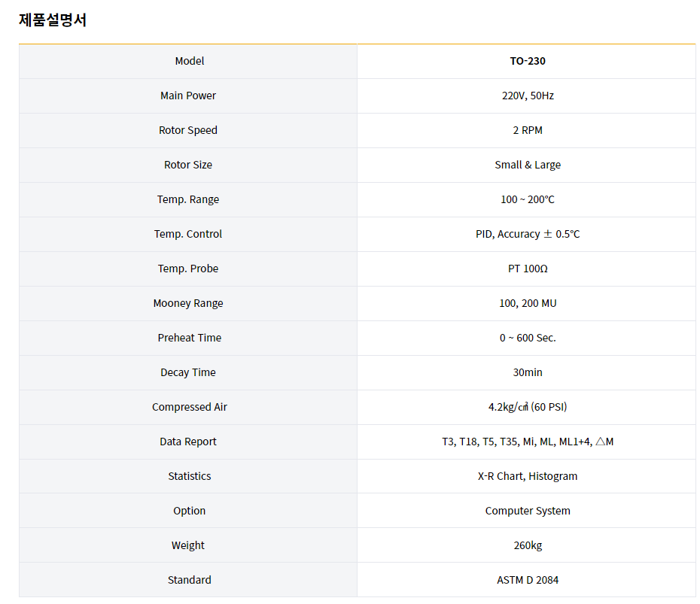Click the Small & Large rotor size value
The height and width of the screenshot is (604, 700).
coord(527,165)
